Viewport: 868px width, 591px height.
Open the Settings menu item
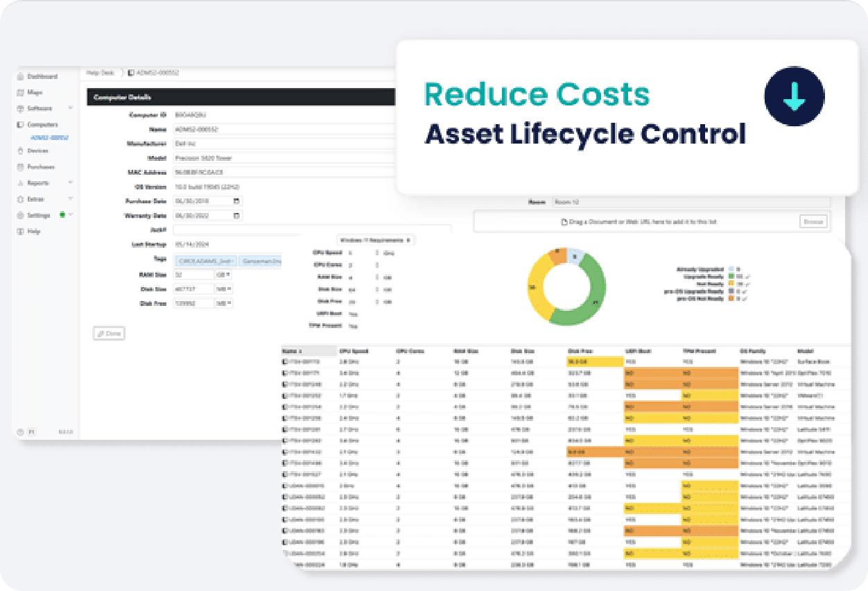click(x=39, y=215)
